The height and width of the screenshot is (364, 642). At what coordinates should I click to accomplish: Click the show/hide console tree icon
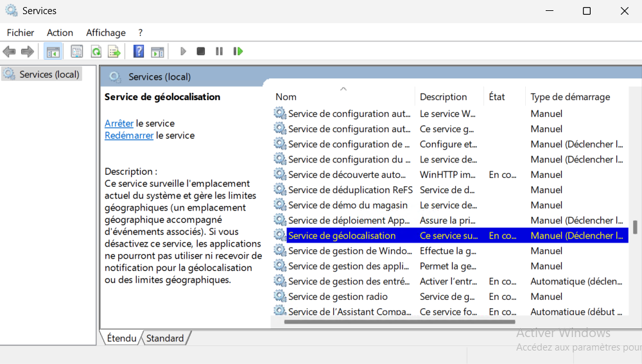pos(53,51)
